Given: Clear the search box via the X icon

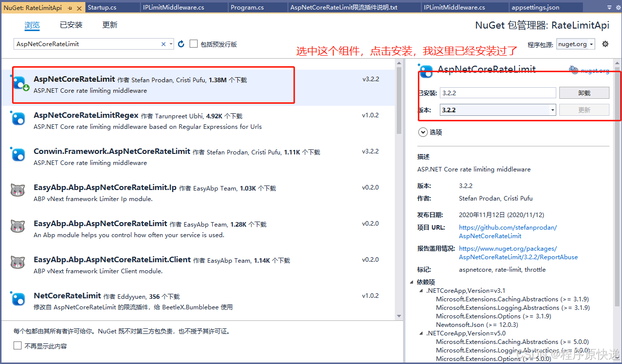Looking at the screenshot, I should [x=163, y=44].
